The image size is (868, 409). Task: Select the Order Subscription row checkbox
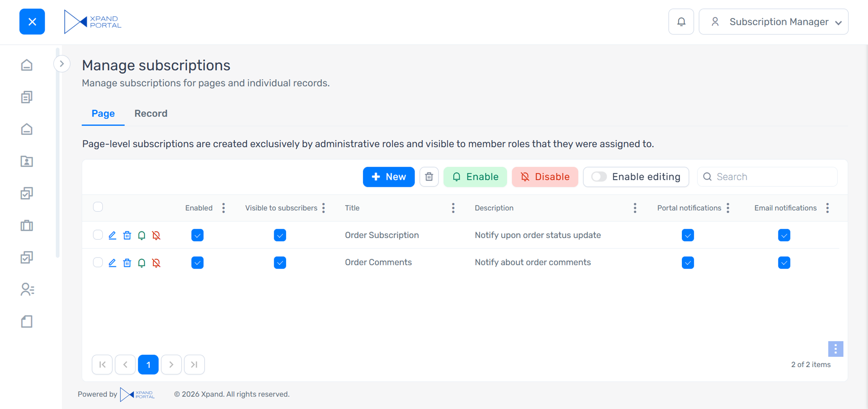pyautogui.click(x=98, y=235)
